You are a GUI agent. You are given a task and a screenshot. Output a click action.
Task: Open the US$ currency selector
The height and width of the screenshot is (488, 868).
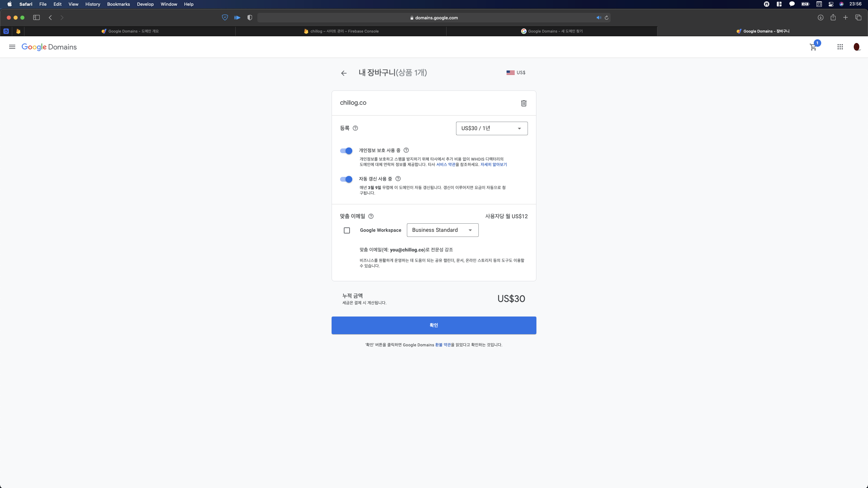tap(516, 73)
